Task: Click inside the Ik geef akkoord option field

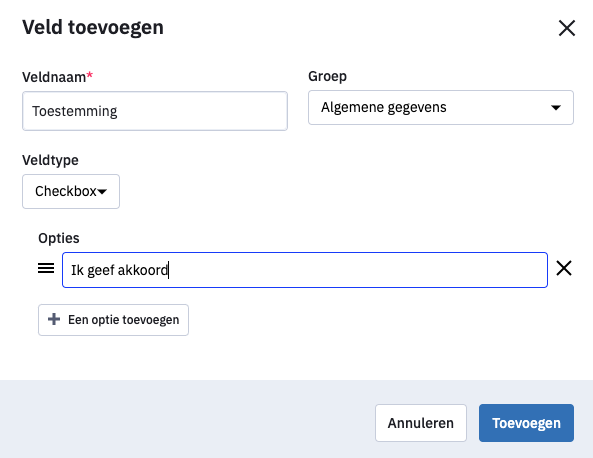Action: [x=305, y=270]
